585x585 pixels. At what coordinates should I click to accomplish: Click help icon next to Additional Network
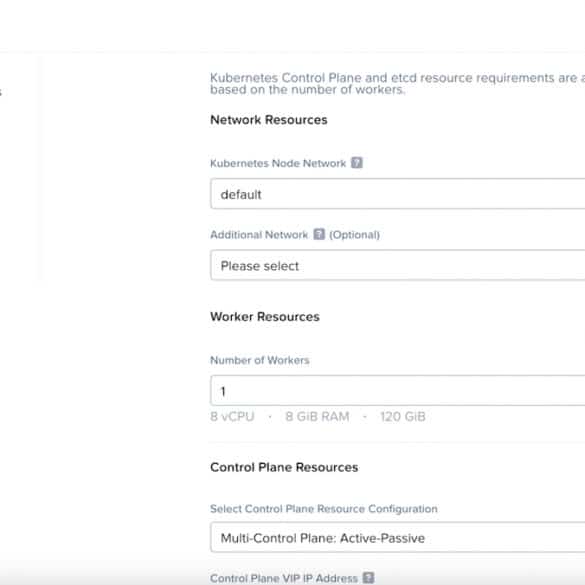click(319, 234)
